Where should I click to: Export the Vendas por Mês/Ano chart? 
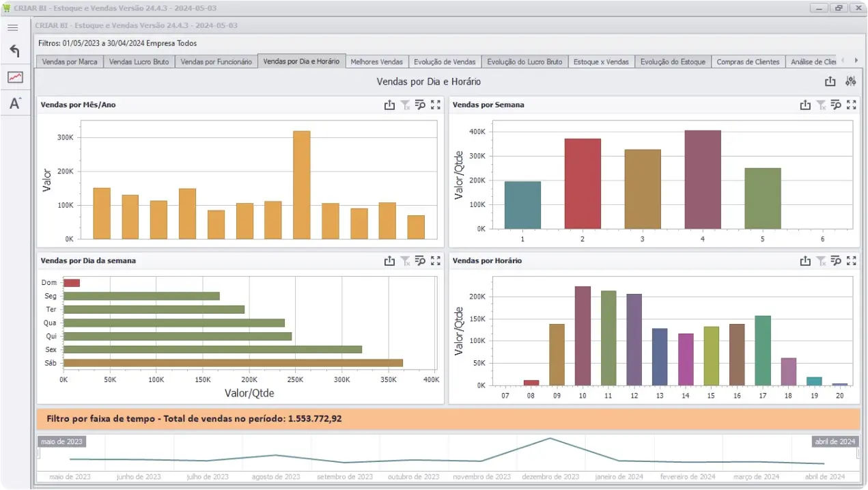tap(389, 105)
